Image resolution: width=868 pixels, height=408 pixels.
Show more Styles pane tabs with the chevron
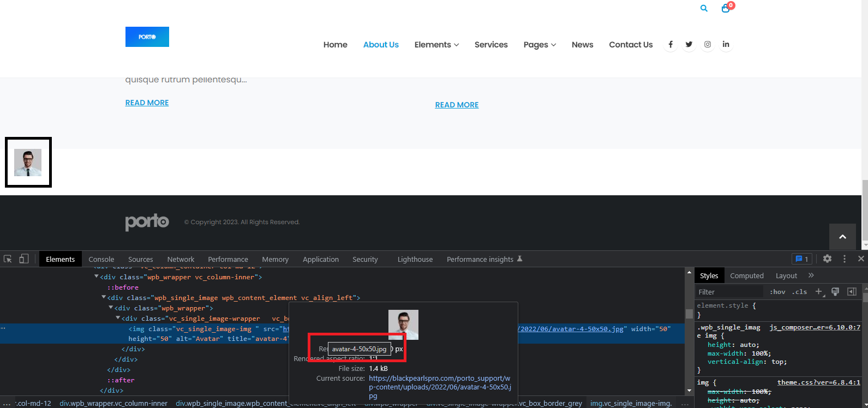pos(811,275)
